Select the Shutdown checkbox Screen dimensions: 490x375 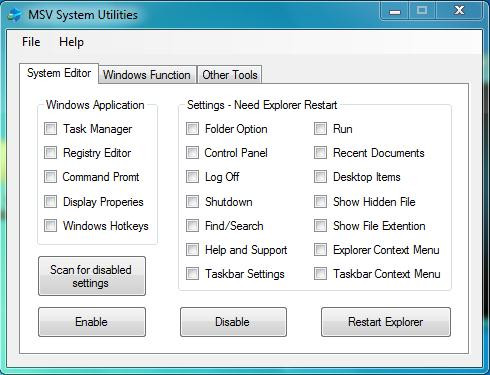tap(192, 201)
